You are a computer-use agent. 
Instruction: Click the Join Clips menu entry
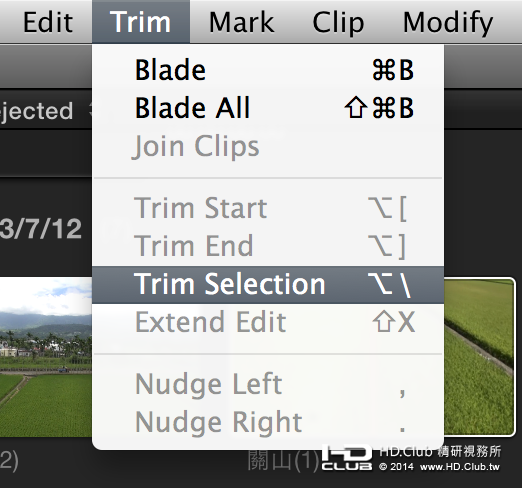pos(268,146)
